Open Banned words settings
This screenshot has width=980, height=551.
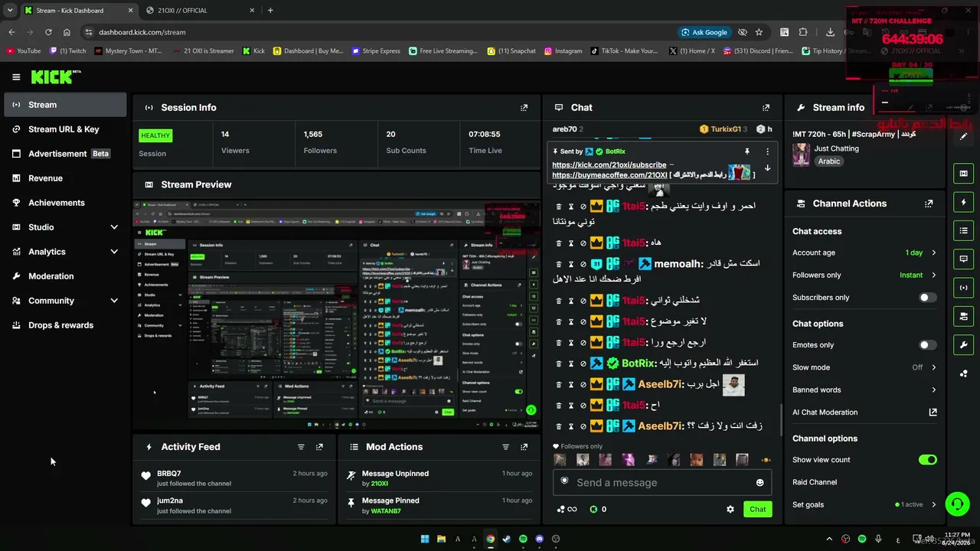864,390
